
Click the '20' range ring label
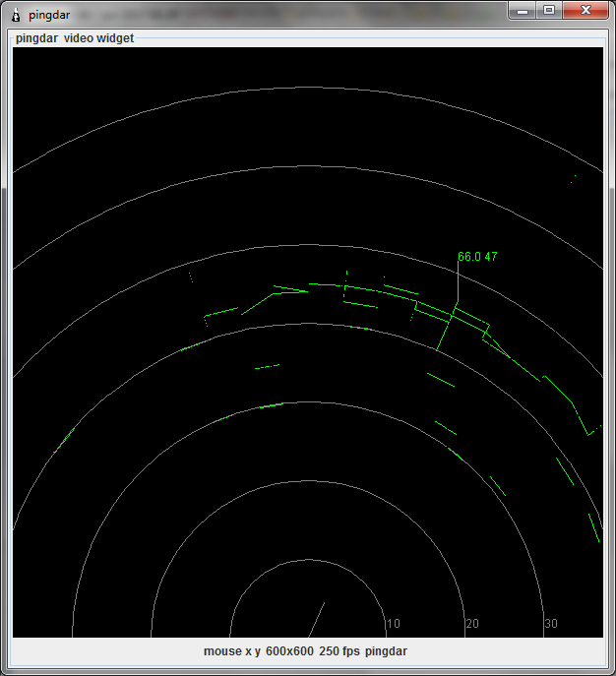(472, 624)
